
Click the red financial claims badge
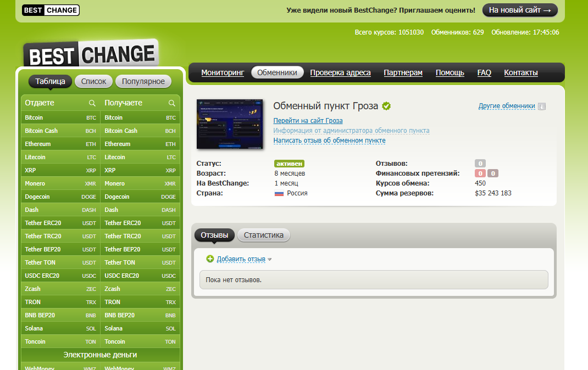point(480,173)
